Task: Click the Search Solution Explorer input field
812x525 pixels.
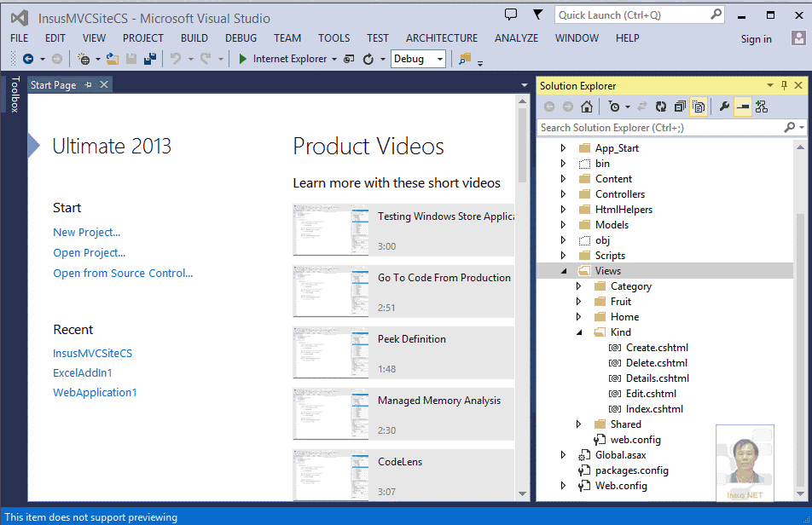Action: tap(660, 127)
